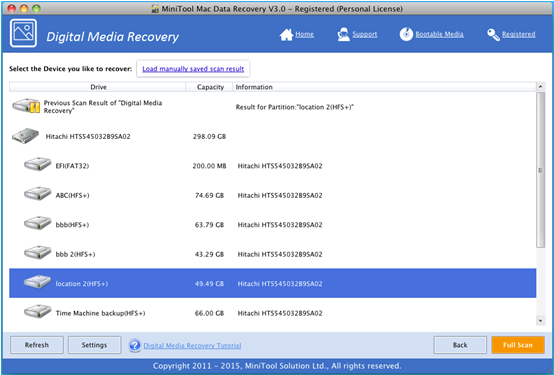Image resolution: width=554 pixels, height=375 pixels.
Task: Click the Refresh button
Action: 37,345
